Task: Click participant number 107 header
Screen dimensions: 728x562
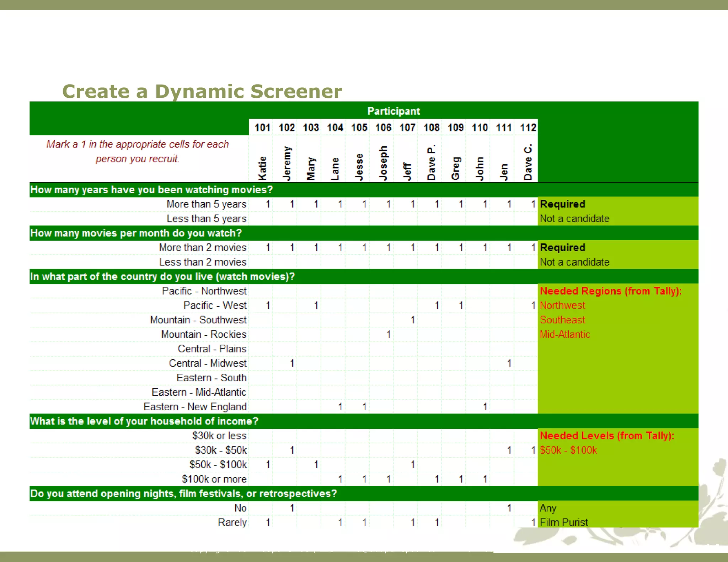Action: [407, 128]
